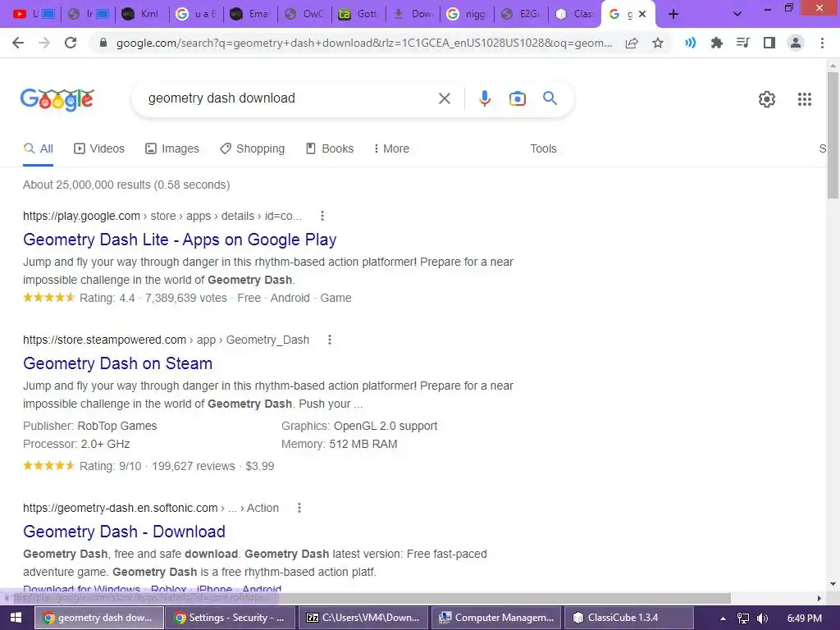The image size is (840, 630).
Task: Click the padlock site info icon
Action: click(103, 43)
